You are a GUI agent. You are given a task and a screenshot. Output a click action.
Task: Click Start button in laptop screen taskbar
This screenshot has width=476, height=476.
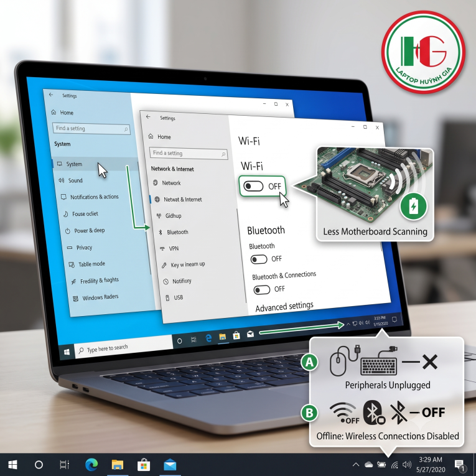pyautogui.click(x=67, y=352)
